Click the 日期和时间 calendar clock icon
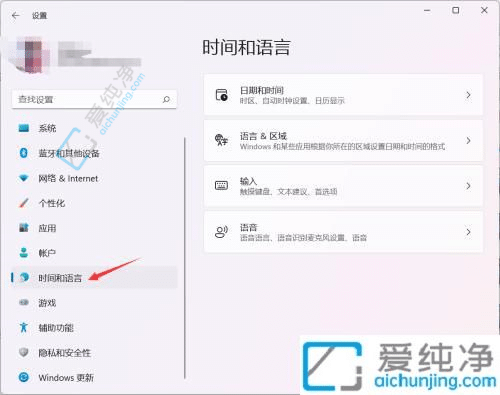The height and width of the screenshot is (395, 500). point(222,95)
